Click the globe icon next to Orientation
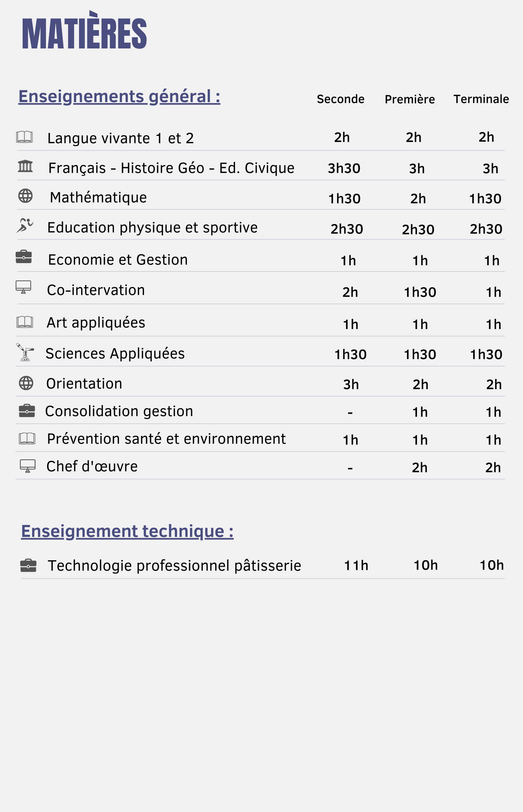 point(26,383)
